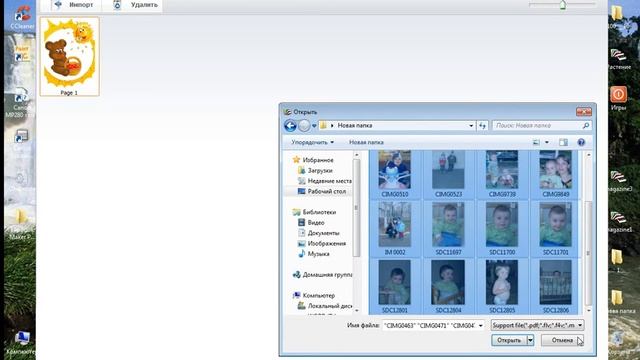The width and height of the screenshot is (640, 360).
Task: Open the Упорядочить menu
Action: point(313,142)
